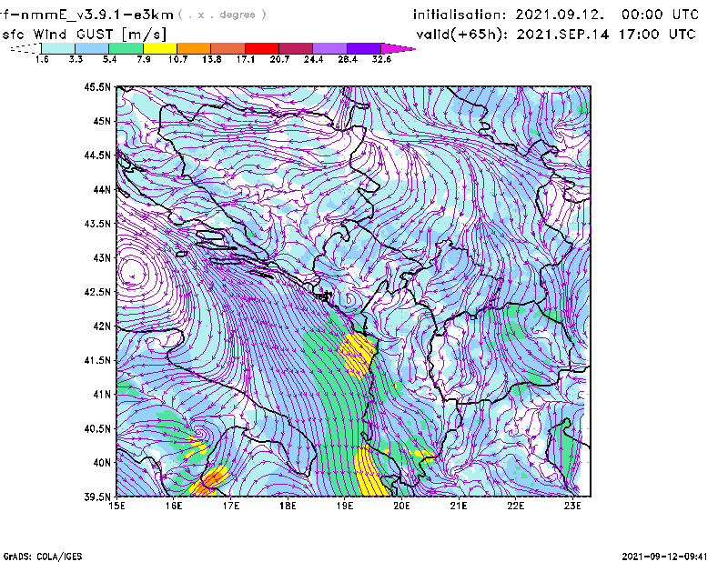Click the 42.5N latitude label
This screenshot has height=562, width=728.
click(x=97, y=292)
